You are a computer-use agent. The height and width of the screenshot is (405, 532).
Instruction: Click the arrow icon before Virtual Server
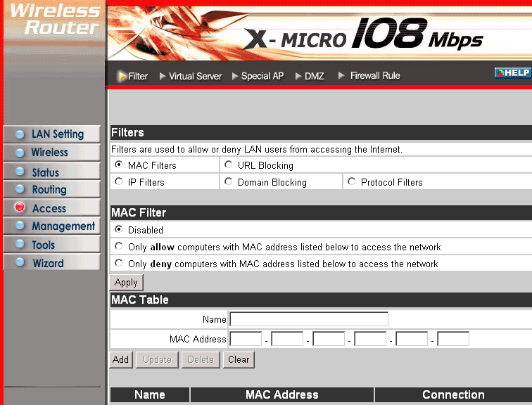pyautogui.click(x=163, y=76)
